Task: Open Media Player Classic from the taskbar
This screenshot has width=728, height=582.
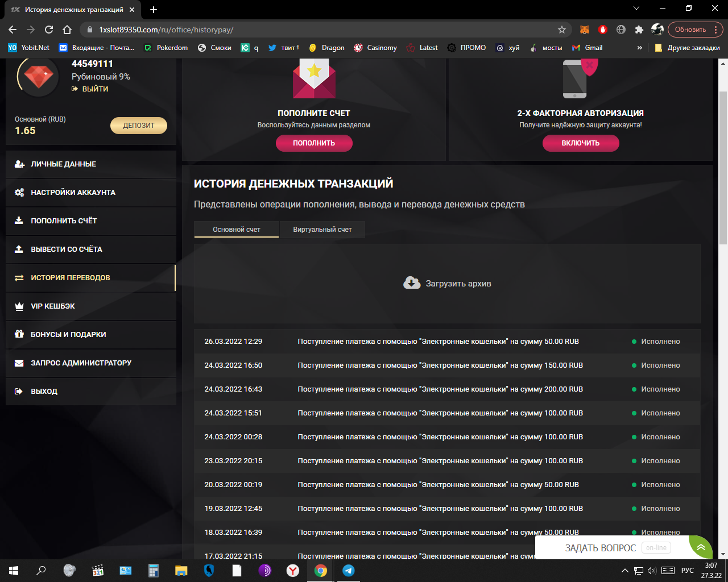Action: (x=98, y=571)
